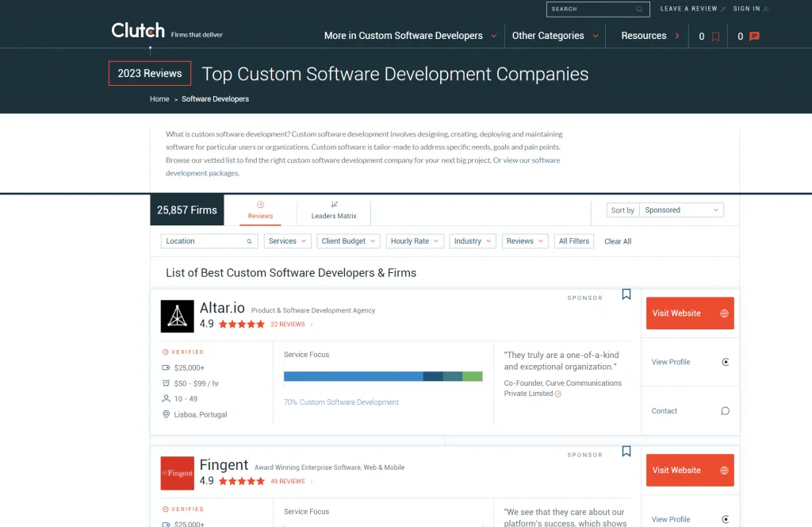Screen dimensions: 812x527
Task: Open the Sort by Sponsored dropdown
Action: pos(681,210)
